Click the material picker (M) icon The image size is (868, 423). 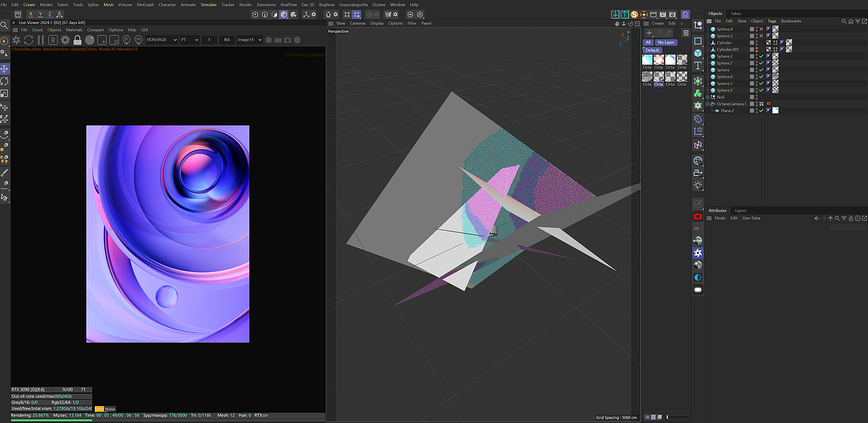(x=138, y=40)
